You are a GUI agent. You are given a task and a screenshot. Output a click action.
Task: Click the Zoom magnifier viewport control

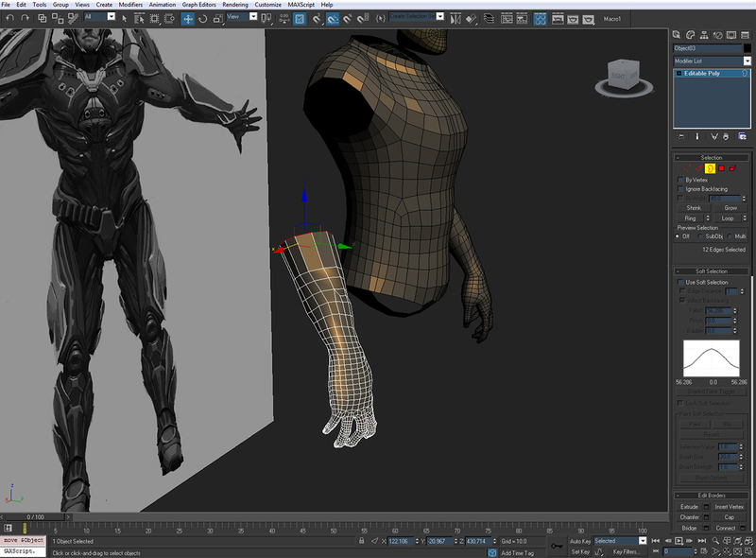coord(715,541)
